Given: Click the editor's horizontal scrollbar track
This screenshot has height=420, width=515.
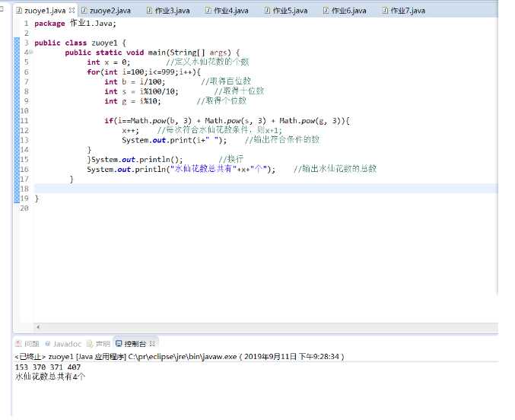Looking at the screenshot, I should [266, 326].
